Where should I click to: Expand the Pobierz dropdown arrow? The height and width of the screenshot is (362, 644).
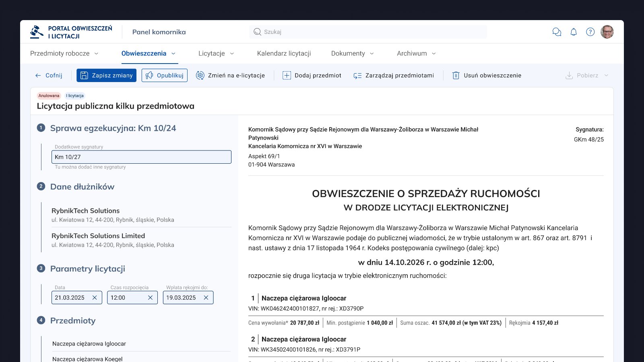tap(606, 76)
